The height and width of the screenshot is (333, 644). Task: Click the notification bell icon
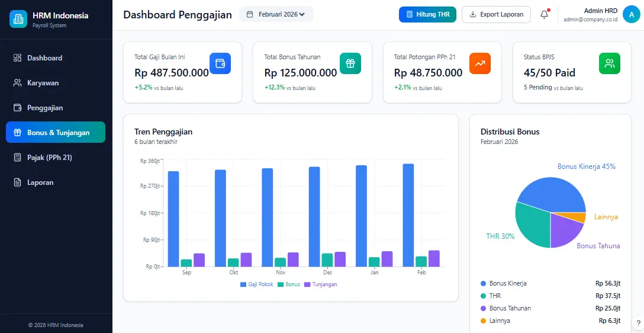(x=544, y=15)
